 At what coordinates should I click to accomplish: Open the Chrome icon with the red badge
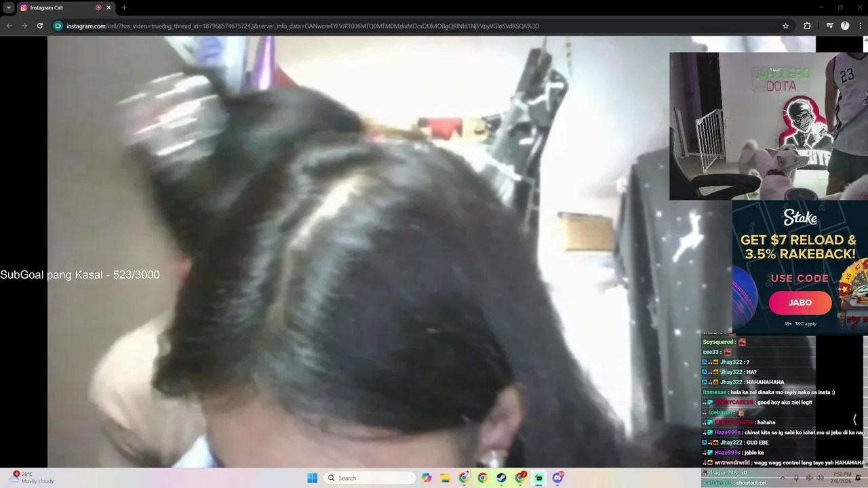520,478
